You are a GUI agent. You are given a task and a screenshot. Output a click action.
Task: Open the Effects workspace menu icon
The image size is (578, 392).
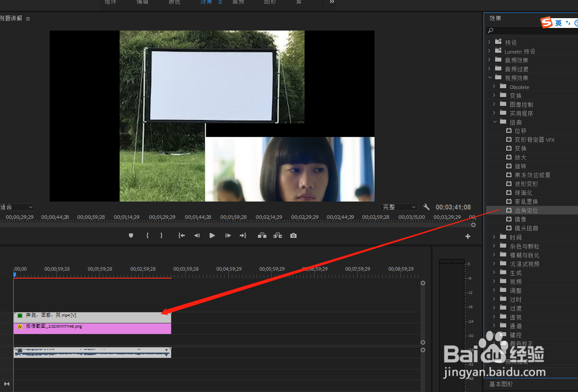[x=220, y=2]
